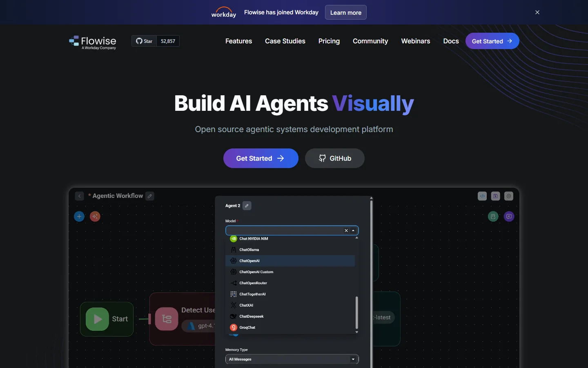588x368 pixels.
Task: Select ChatXAI option
Action: click(290, 305)
